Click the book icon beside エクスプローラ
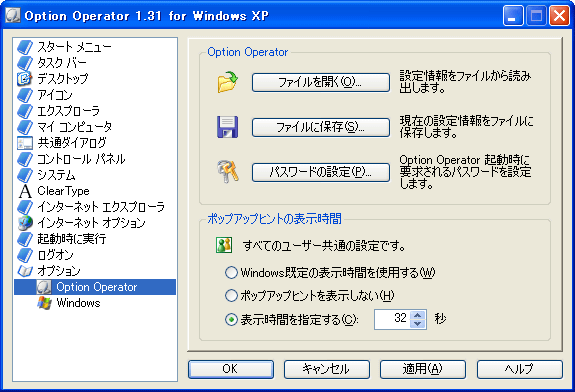The height and width of the screenshot is (392, 575). click(x=25, y=111)
